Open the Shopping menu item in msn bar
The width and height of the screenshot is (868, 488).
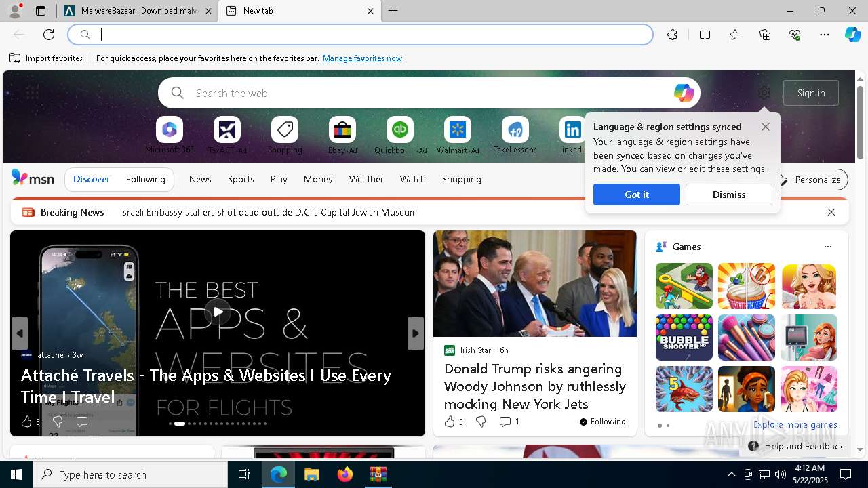pyautogui.click(x=462, y=179)
